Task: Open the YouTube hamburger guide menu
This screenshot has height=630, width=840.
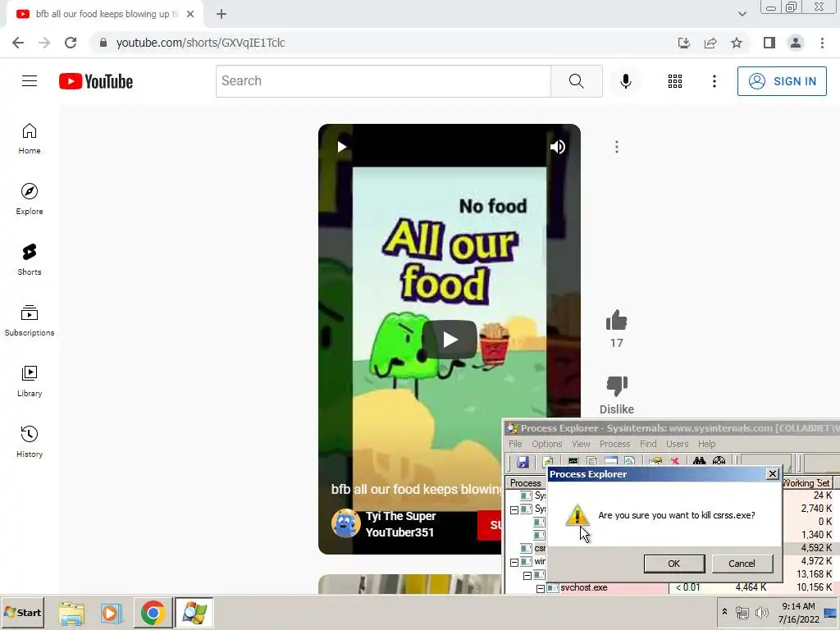Action: (30, 81)
